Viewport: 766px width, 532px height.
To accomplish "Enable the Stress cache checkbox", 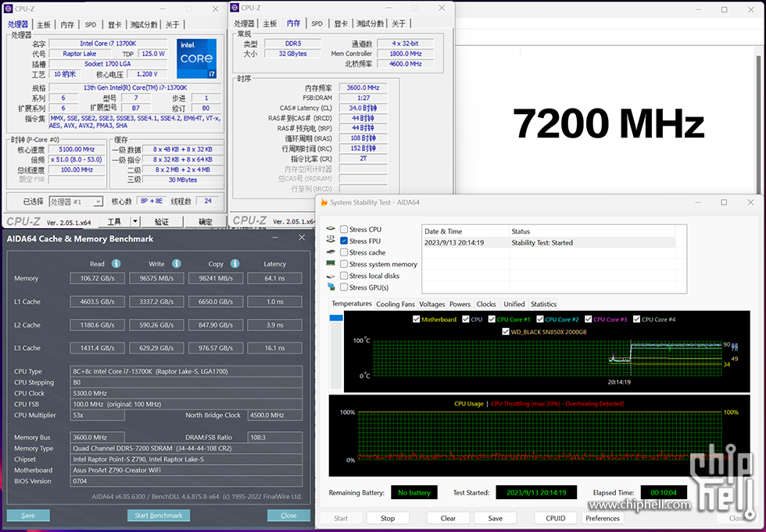I will pos(344,252).
